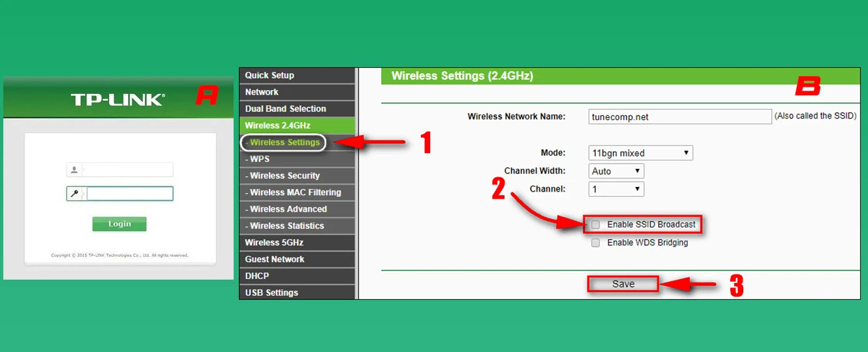This screenshot has height=352, width=868.
Task: Enable the SSID Broadcast checkbox
Action: (595, 225)
